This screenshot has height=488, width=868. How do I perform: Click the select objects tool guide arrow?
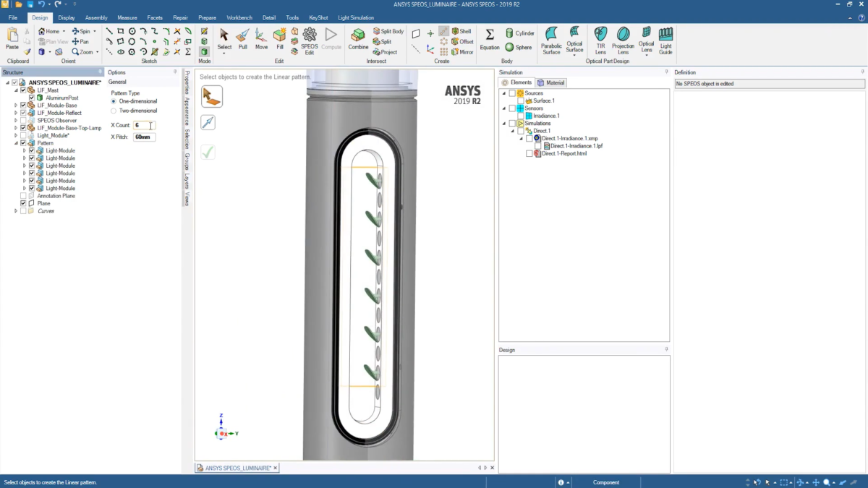click(x=211, y=96)
